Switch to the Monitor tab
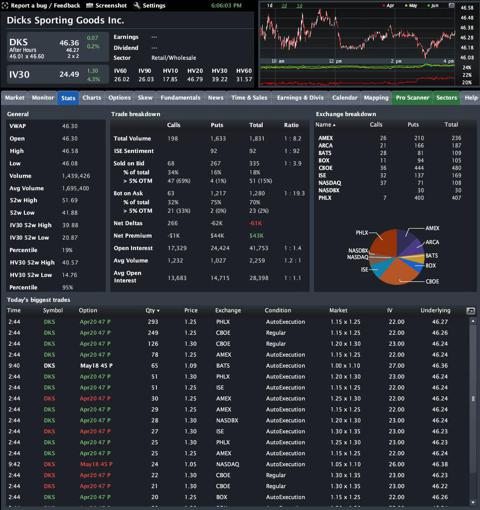The height and width of the screenshot is (510, 480). pyautogui.click(x=43, y=98)
